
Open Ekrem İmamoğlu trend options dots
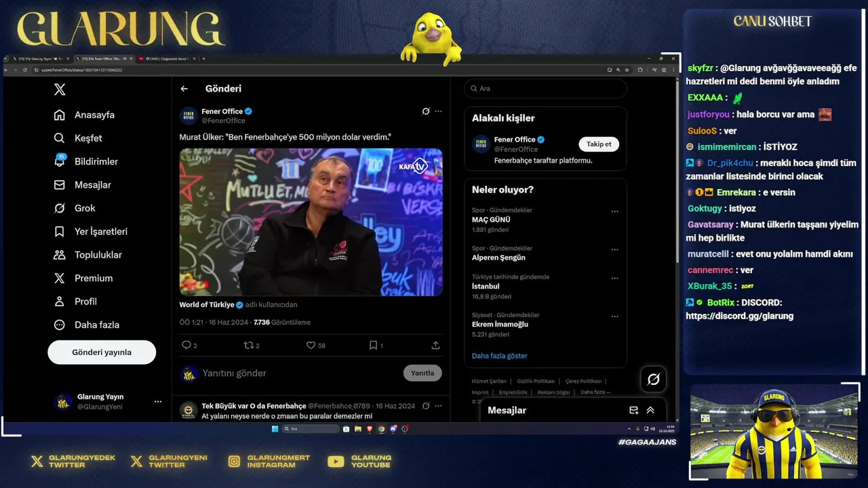pyautogui.click(x=614, y=317)
